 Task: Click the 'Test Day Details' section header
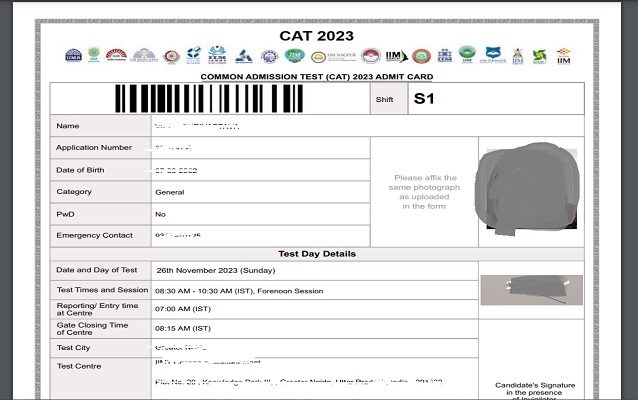(x=317, y=254)
